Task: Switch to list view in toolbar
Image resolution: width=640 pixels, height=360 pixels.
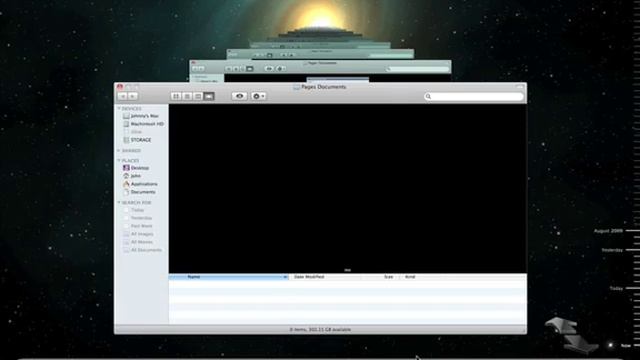Action: tap(187, 96)
